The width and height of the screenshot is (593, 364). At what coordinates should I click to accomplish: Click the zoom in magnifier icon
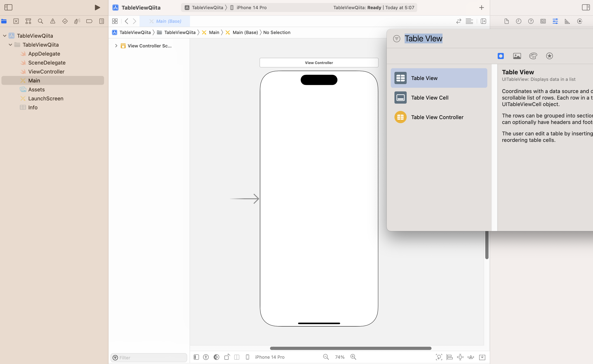coord(353,357)
